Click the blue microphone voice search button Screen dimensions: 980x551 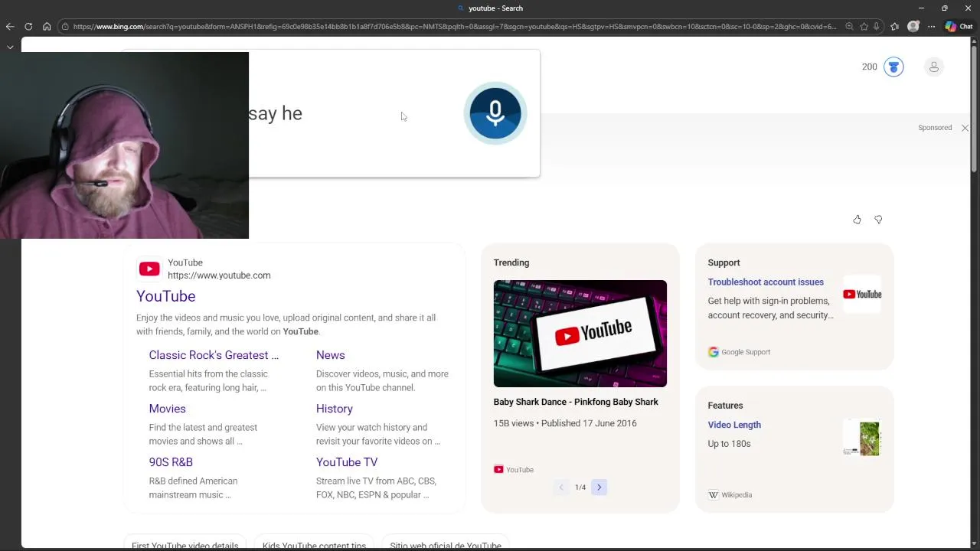(x=495, y=113)
